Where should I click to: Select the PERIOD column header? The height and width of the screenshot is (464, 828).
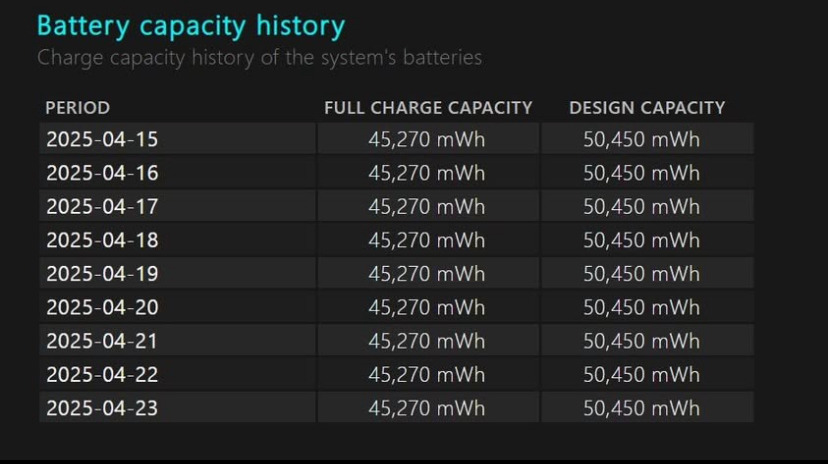point(78,108)
